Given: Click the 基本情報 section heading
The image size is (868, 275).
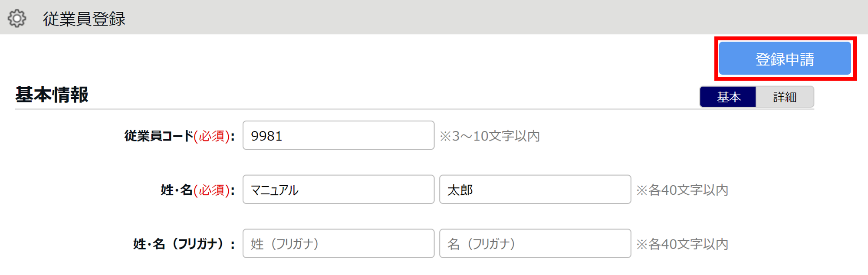Looking at the screenshot, I should click(x=52, y=95).
